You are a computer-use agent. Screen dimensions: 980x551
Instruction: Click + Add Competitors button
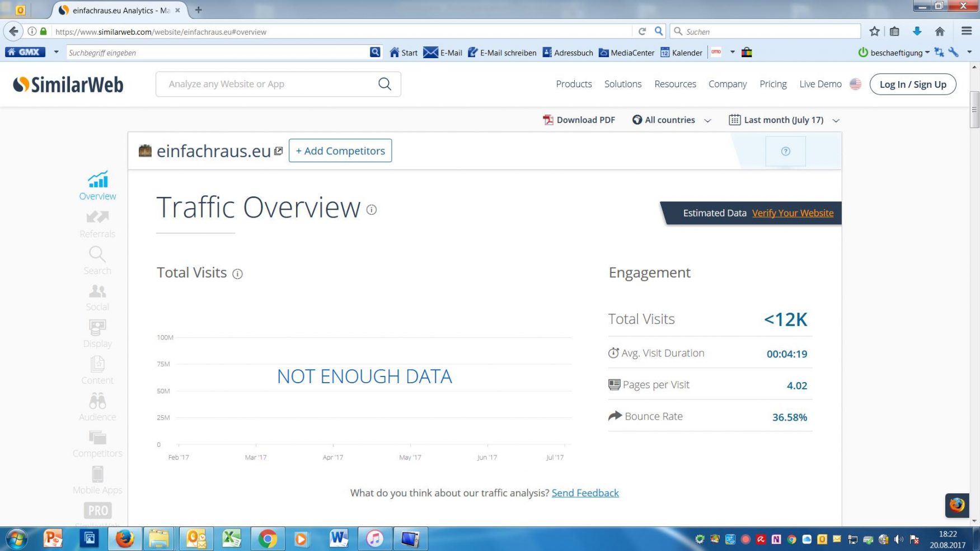point(340,151)
